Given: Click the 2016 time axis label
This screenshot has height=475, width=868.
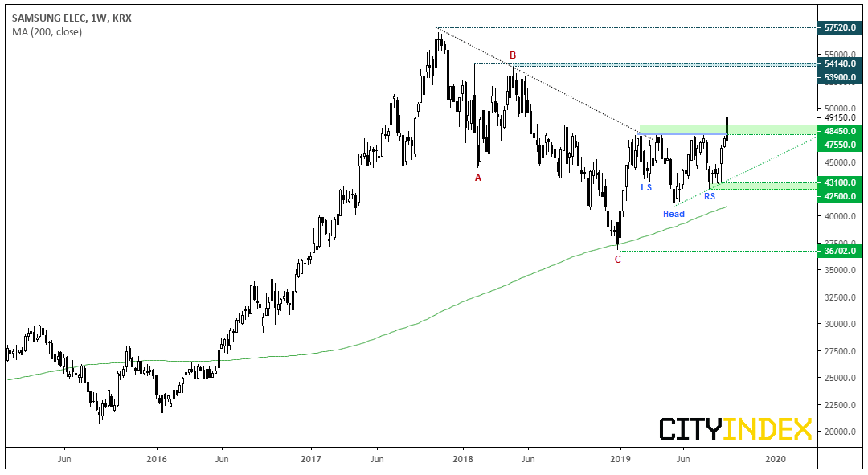Looking at the screenshot, I should coord(157,459).
